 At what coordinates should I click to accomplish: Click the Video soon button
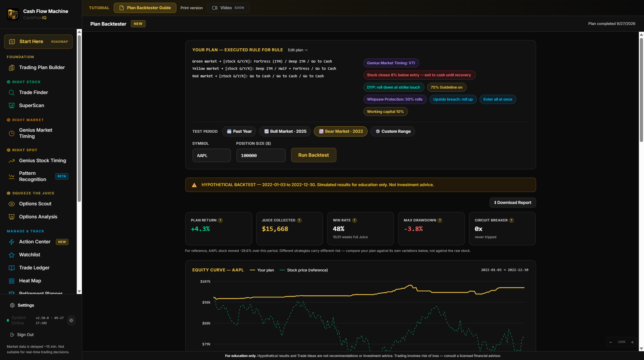(x=228, y=8)
